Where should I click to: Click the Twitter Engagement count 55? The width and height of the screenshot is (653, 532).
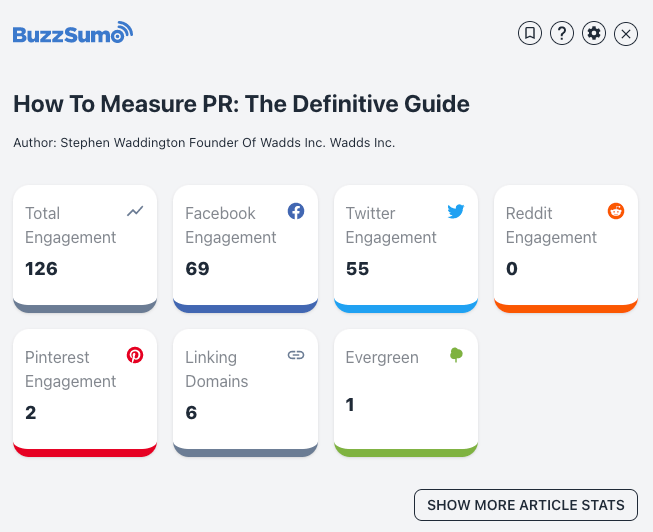point(357,268)
